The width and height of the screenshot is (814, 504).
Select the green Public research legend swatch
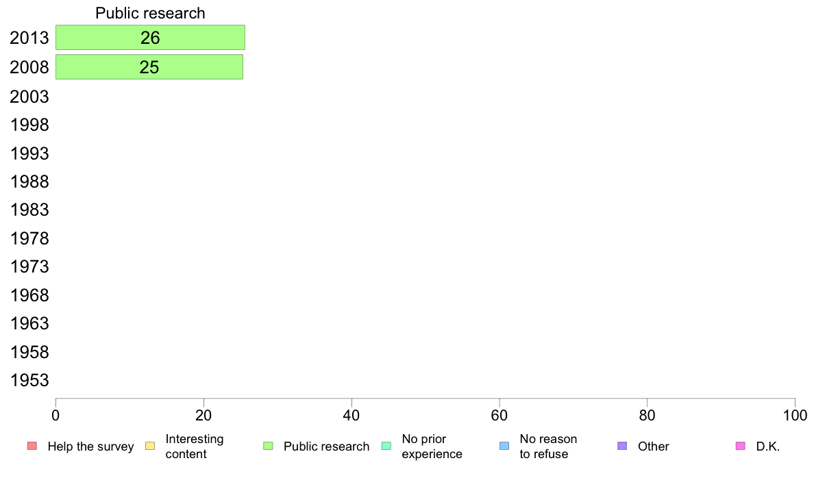click(x=268, y=446)
